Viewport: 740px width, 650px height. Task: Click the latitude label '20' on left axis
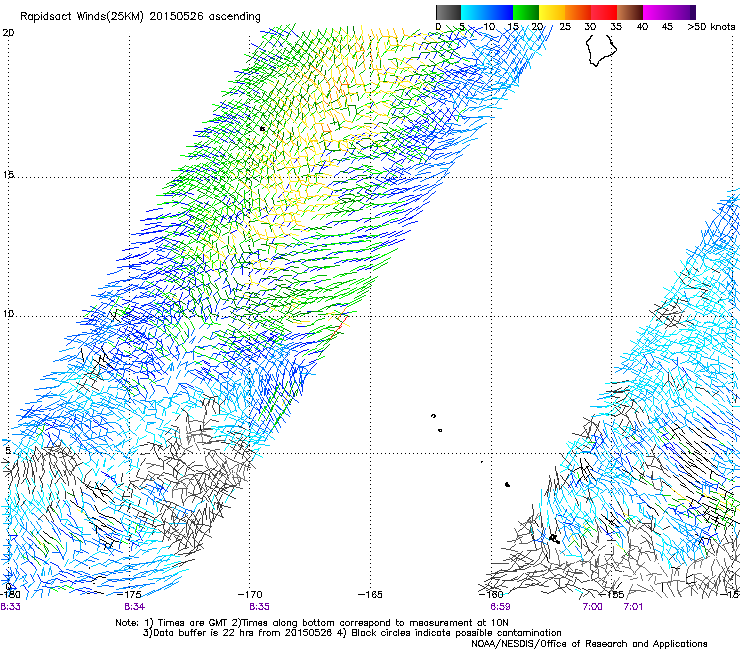coord(8,33)
